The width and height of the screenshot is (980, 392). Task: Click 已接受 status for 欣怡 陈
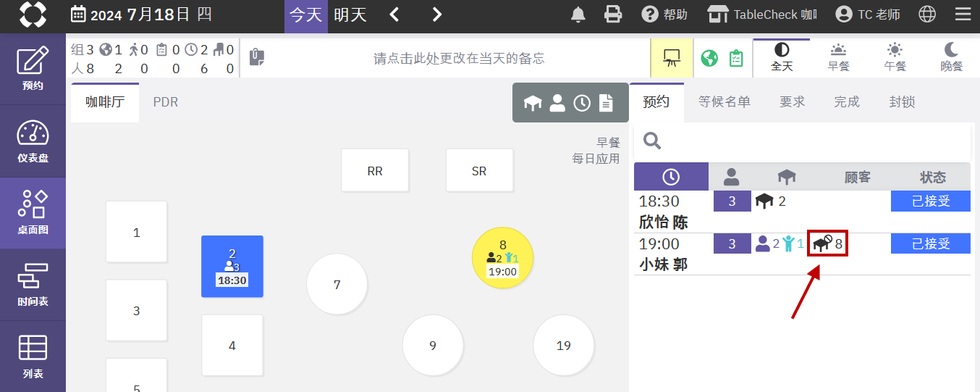[931, 201]
